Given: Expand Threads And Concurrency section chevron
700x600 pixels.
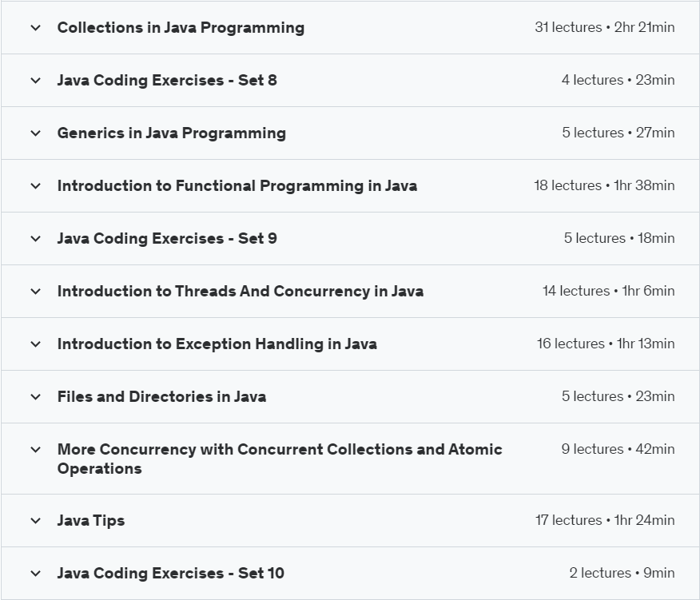Looking at the screenshot, I should (x=35, y=292).
